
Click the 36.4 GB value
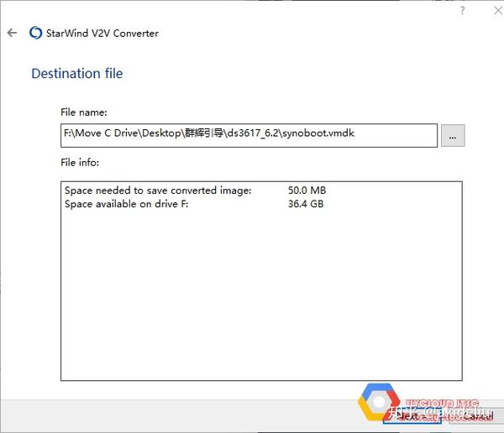pyautogui.click(x=306, y=204)
